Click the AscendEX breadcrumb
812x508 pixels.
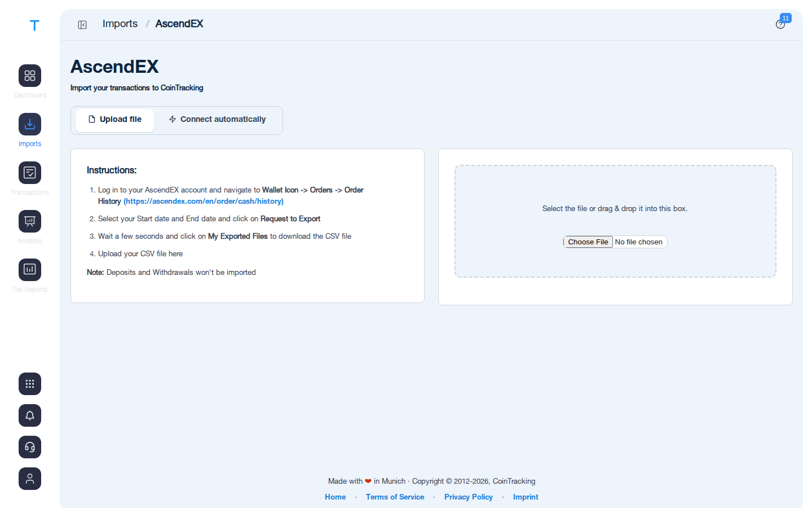click(179, 24)
